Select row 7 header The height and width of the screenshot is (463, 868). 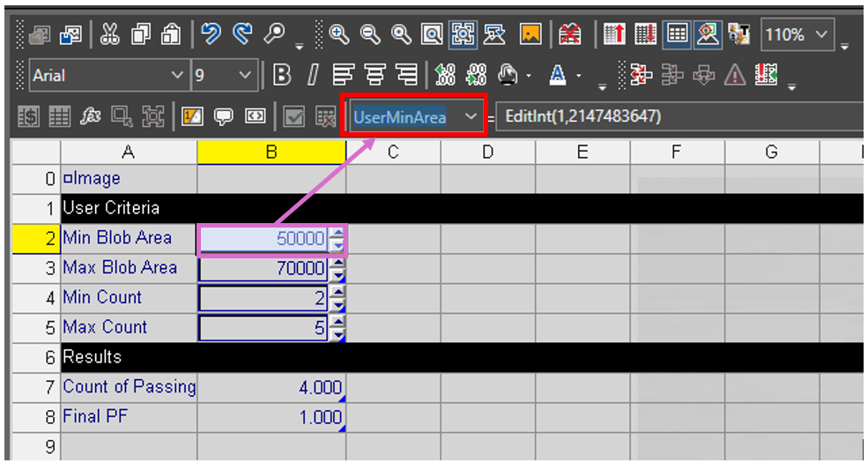[36, 388]
